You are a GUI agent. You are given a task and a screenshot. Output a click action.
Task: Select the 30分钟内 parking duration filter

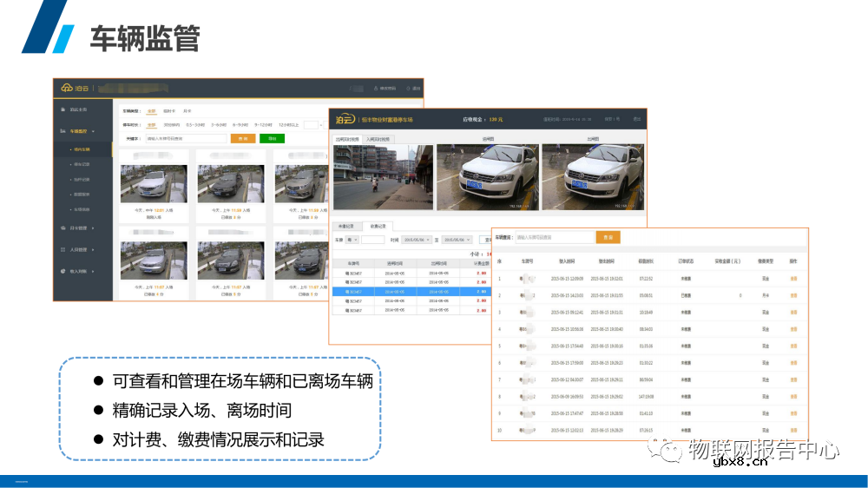coord(172,124)
